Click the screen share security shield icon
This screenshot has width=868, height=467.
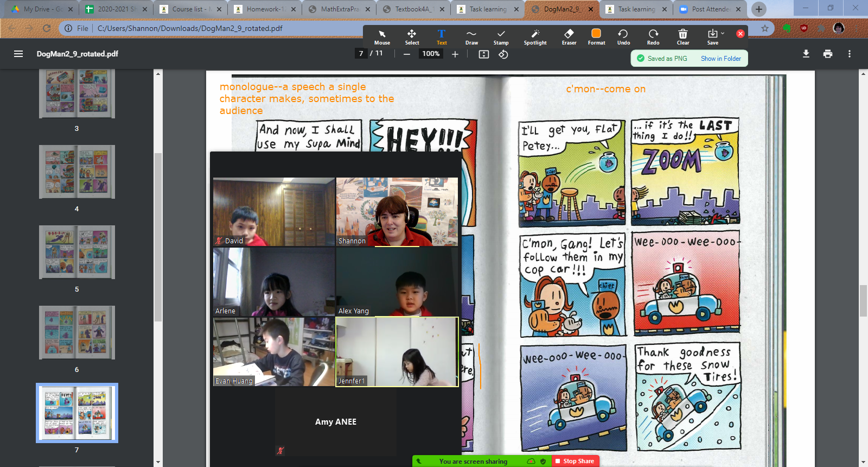(543, 462)
